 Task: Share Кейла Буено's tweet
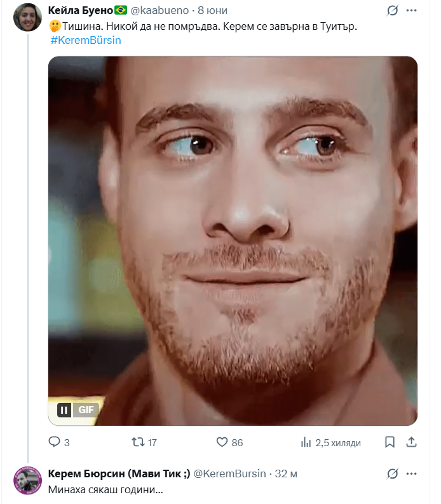point(411,442)
